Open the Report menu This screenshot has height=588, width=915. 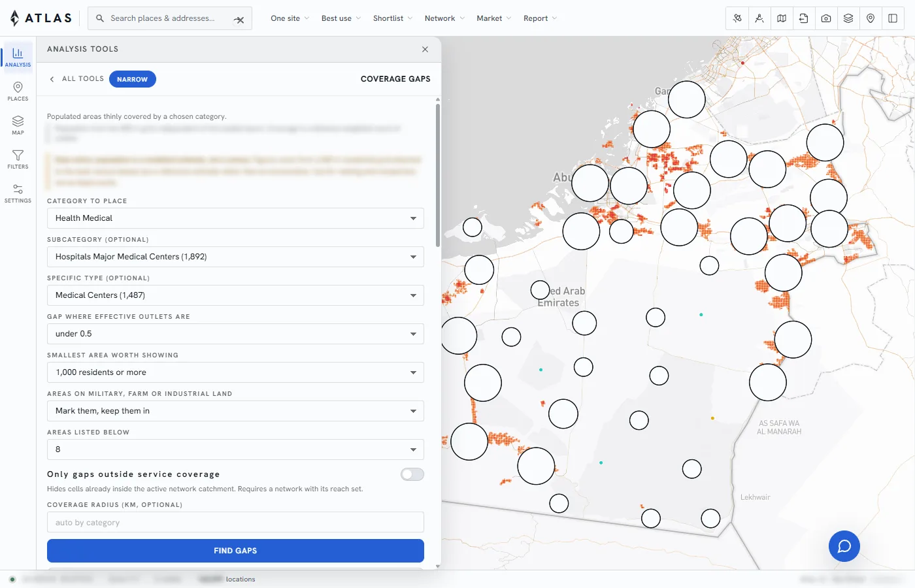[540, 18]
